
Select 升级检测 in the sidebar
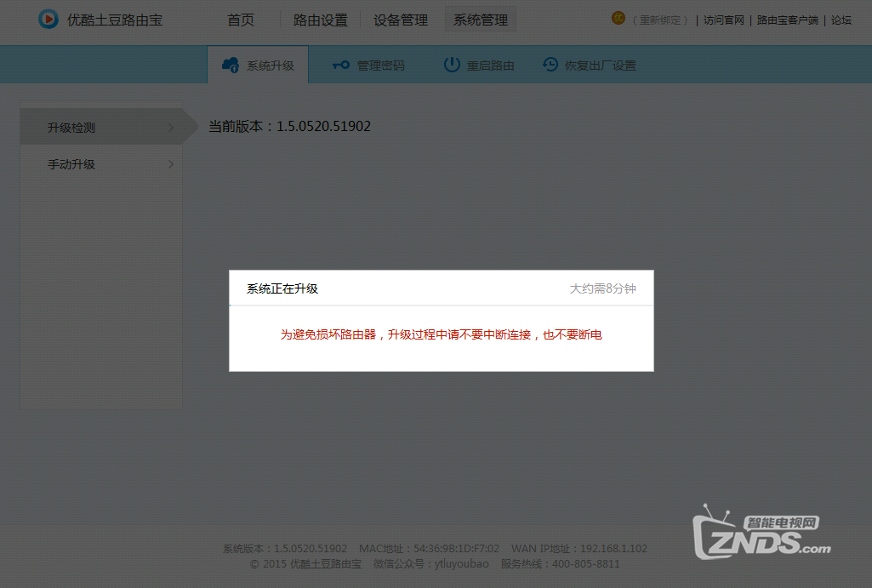point(102,128)
